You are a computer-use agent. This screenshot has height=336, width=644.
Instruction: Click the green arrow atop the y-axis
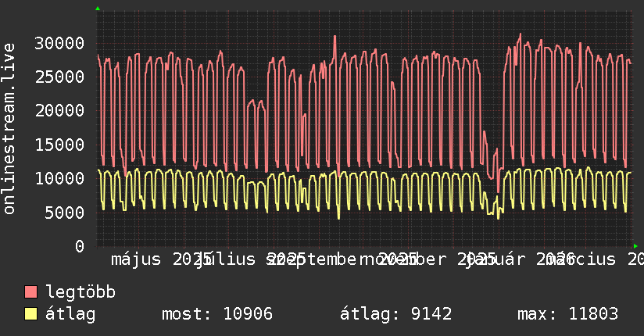98,9
